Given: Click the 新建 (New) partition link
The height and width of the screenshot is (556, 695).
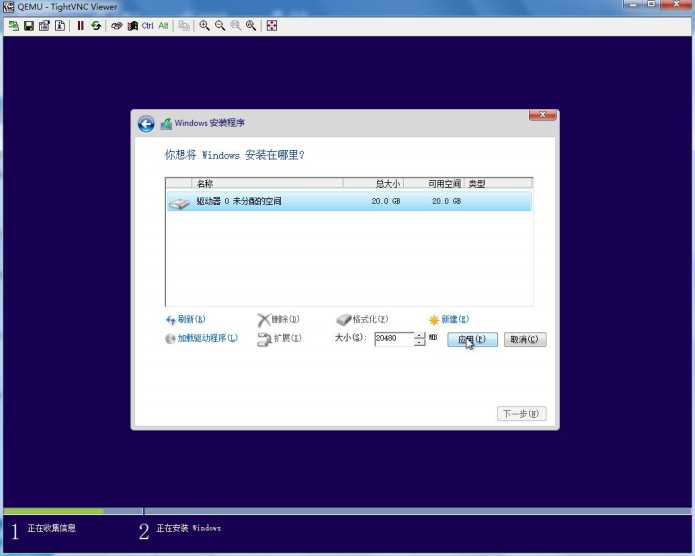Looking at the screenshot, I should coord(449,319).
